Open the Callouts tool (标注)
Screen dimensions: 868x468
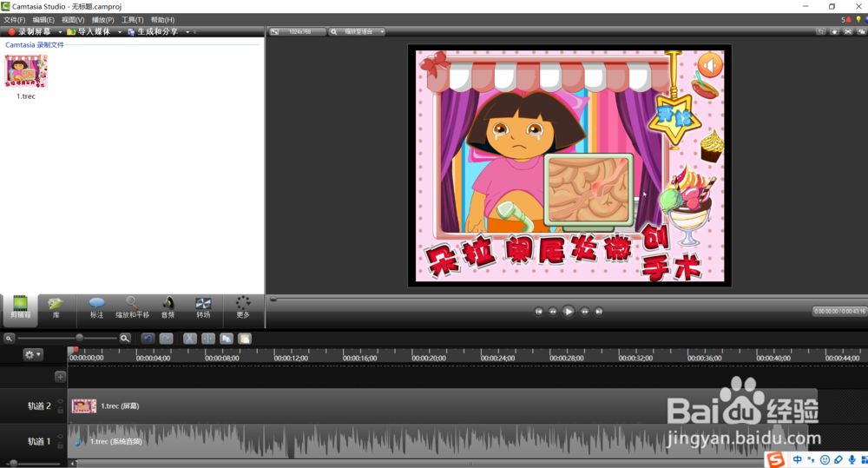(96, 308)
